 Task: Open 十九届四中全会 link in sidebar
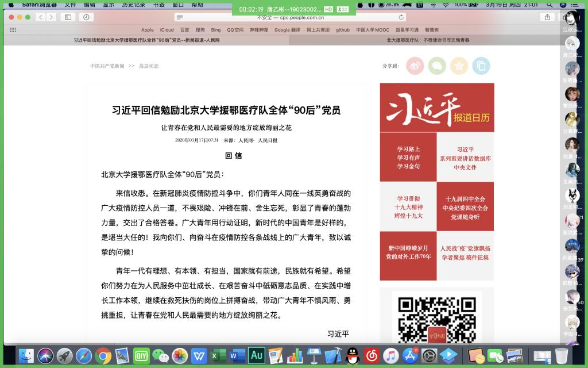pyautogui.click(x=465, y=199)
